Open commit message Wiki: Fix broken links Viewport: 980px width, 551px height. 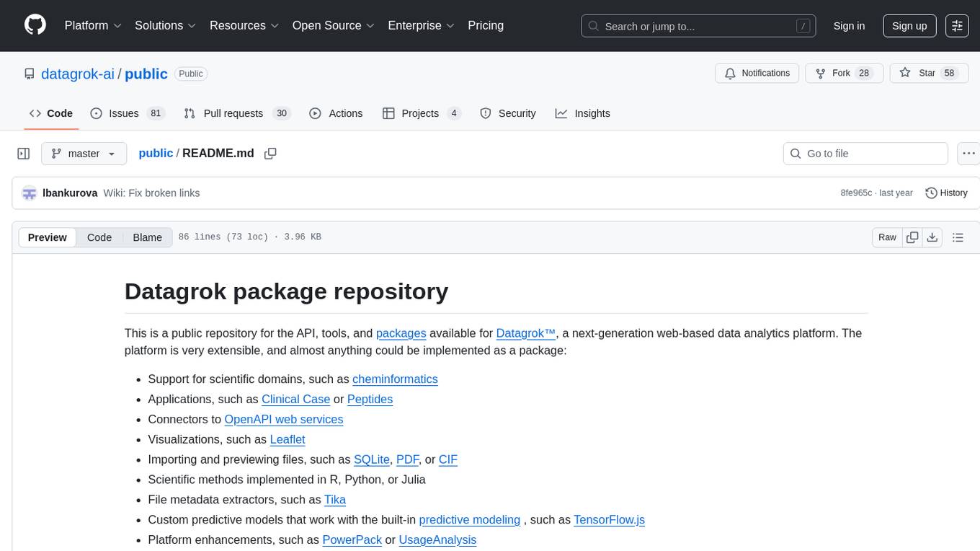pos(151,193)
